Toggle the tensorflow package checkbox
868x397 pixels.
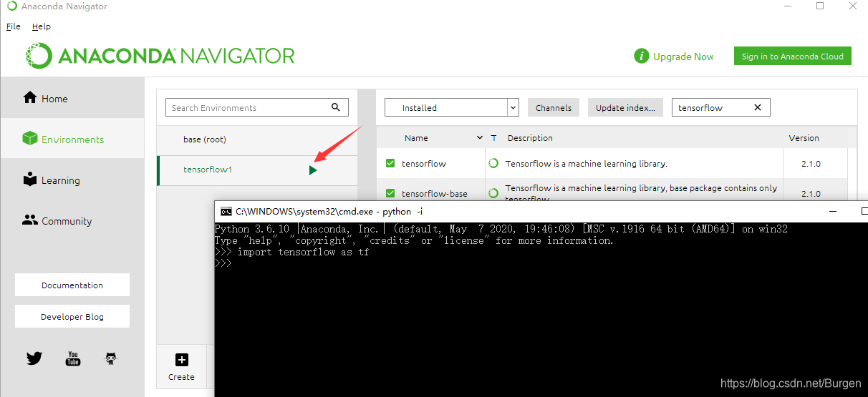pos(390,163)
